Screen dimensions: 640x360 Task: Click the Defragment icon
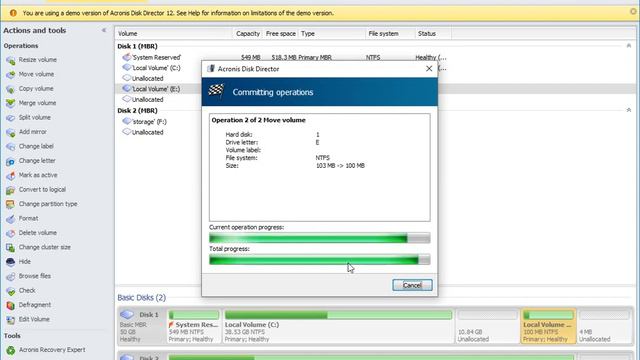tap(11, 305)
